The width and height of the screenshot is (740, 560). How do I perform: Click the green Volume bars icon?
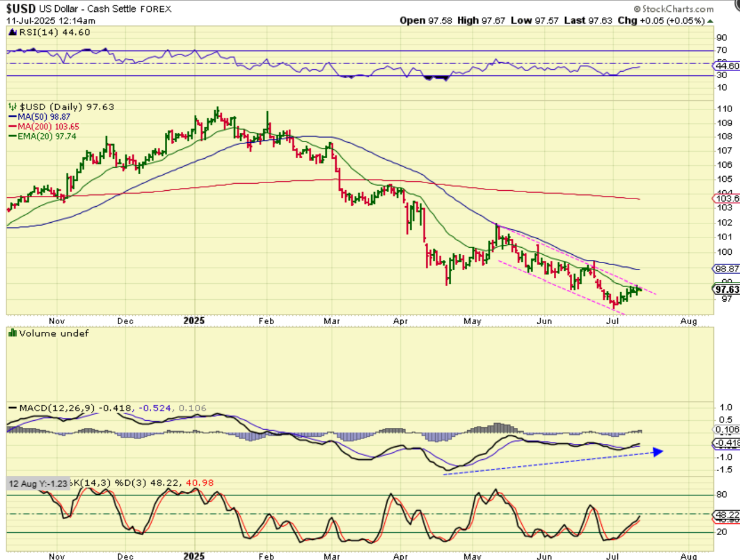coord(11,334)
